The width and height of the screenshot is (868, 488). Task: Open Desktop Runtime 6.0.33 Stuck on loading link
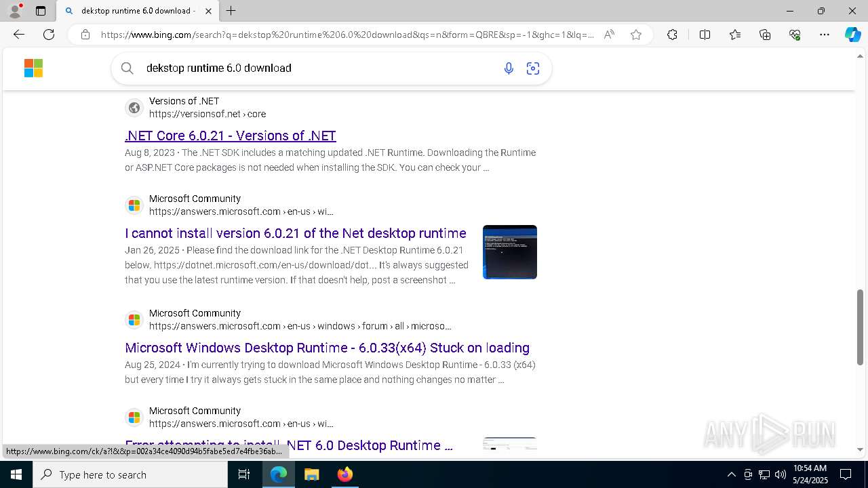pyautogui.click(x=327, y=348)
